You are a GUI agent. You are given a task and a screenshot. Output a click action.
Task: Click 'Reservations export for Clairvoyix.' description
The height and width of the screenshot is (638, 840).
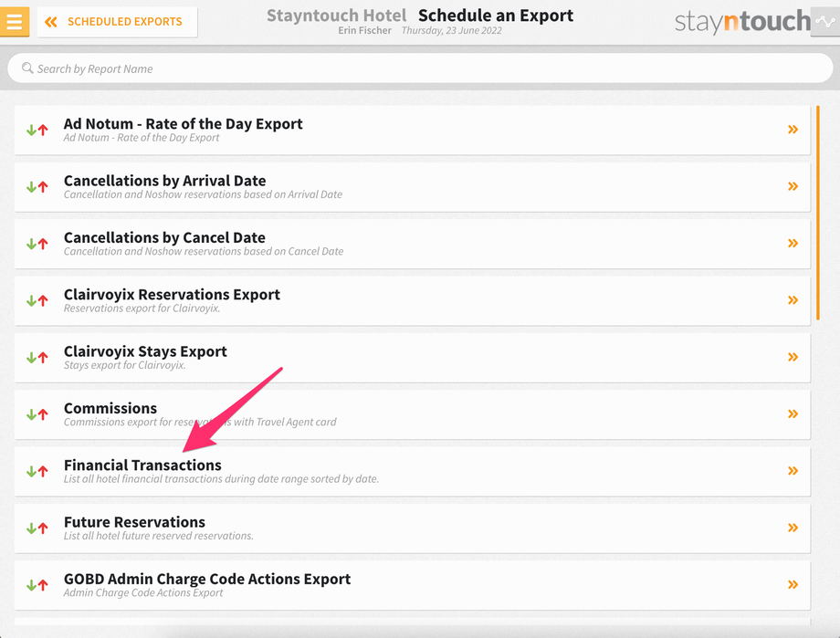[x=142, y=309]
